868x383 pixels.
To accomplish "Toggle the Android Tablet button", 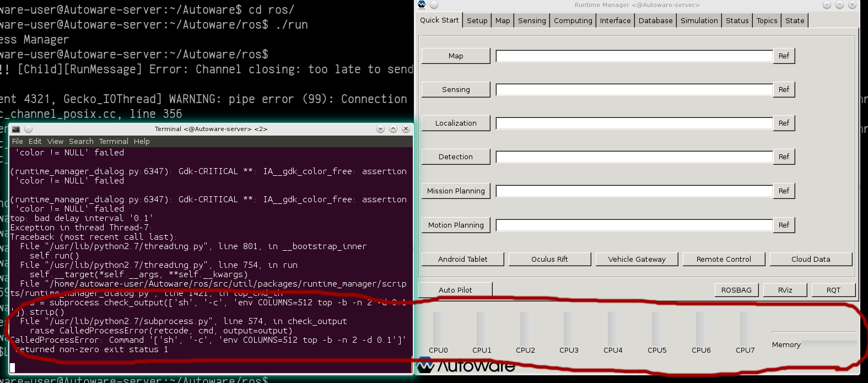I will pos(463,260).
